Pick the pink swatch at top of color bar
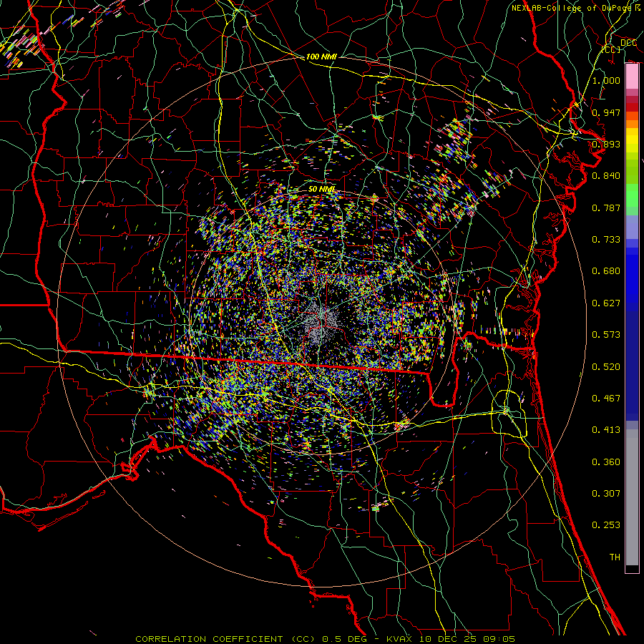The height and width of the screenshot is (644, 644). click(632, 77)
